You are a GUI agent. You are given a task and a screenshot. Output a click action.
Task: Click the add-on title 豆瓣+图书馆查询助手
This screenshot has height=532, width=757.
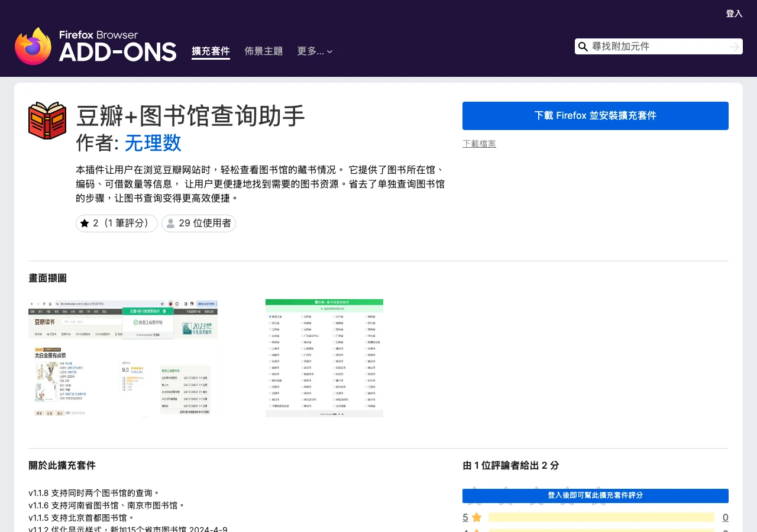tap(190, 116)
